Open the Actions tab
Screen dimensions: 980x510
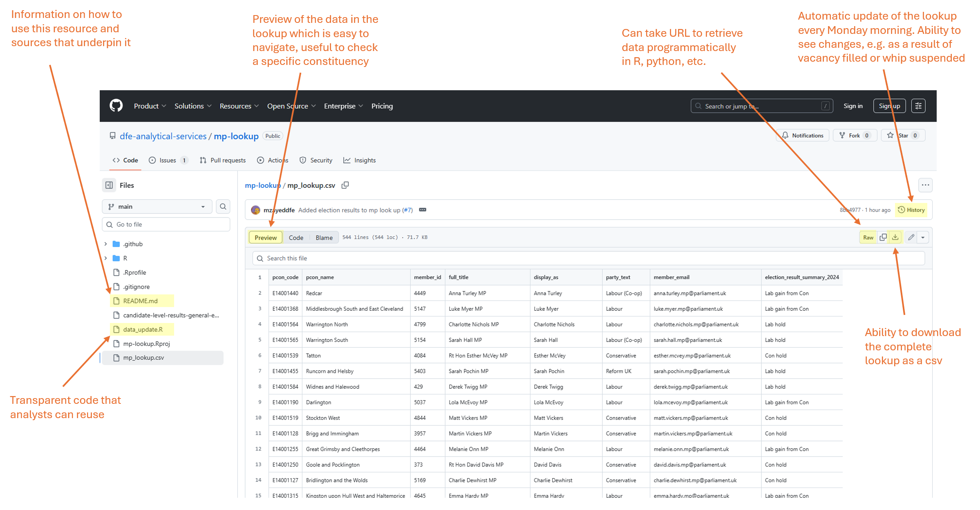[x=273, y=160]
